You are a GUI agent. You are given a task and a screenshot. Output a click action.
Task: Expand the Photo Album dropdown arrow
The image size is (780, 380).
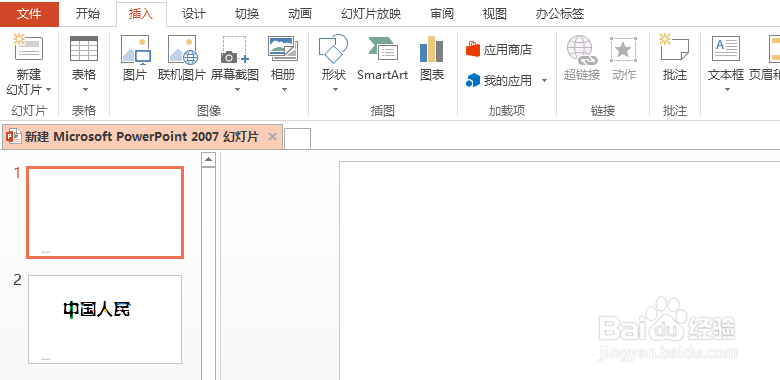(x=285, y=90)
